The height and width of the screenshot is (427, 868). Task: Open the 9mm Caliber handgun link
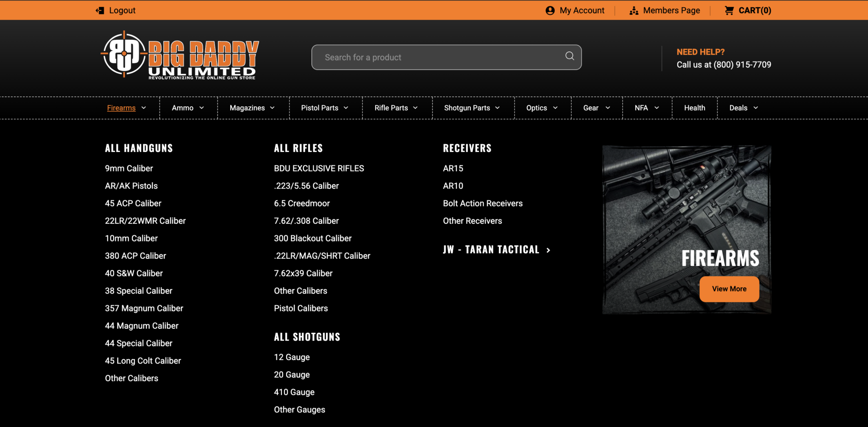(128, 168)
